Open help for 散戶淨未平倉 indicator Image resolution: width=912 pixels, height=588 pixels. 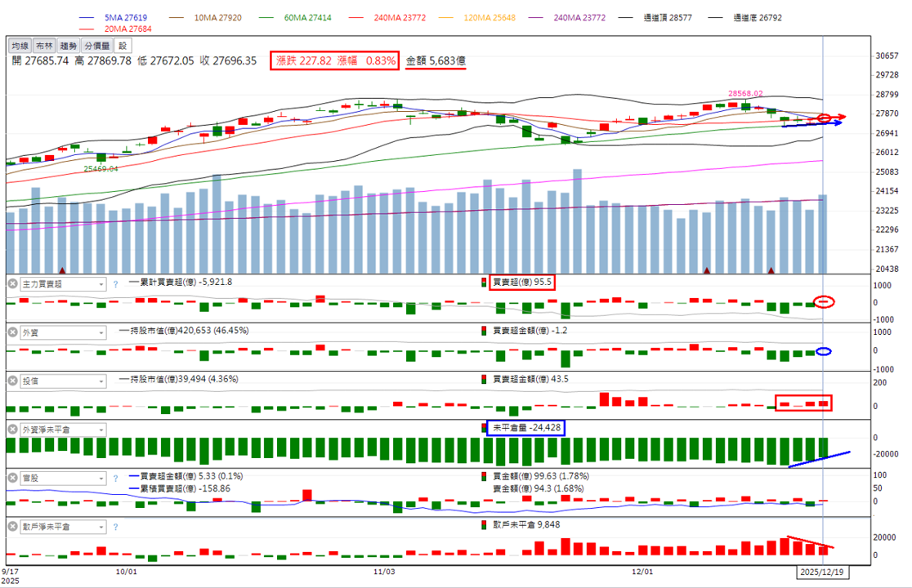[x=116, y=527]
